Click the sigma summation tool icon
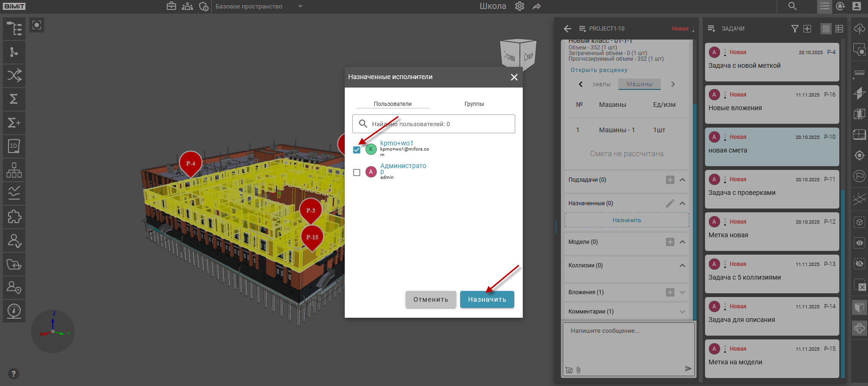The width and height of the screenshot is (868, 386). tap(14, 99)
